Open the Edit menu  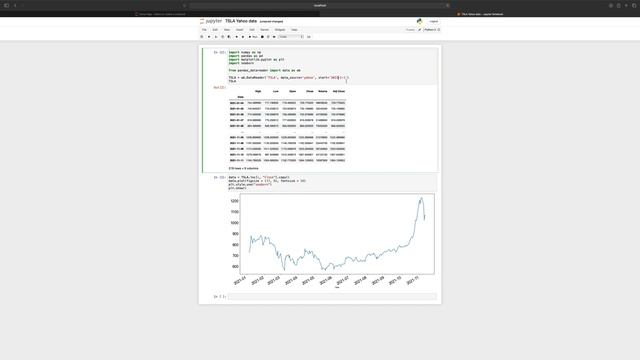215,30
